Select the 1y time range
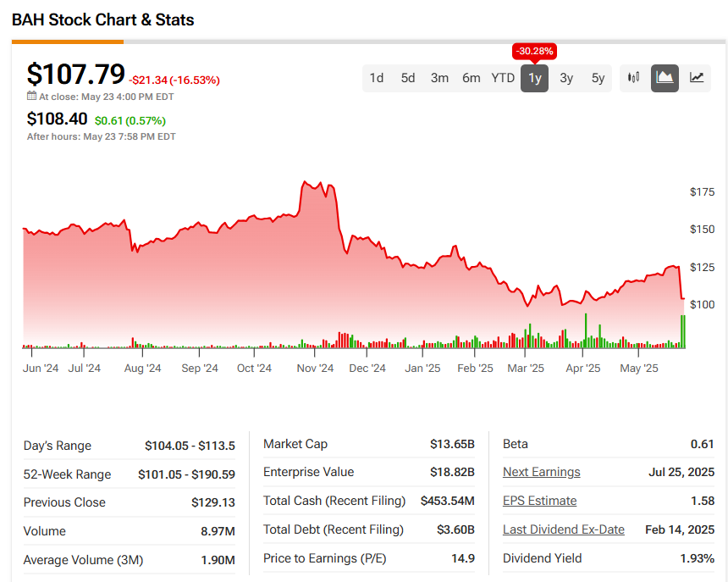Viewport: 728px width, 582px height. pos(534,78)
